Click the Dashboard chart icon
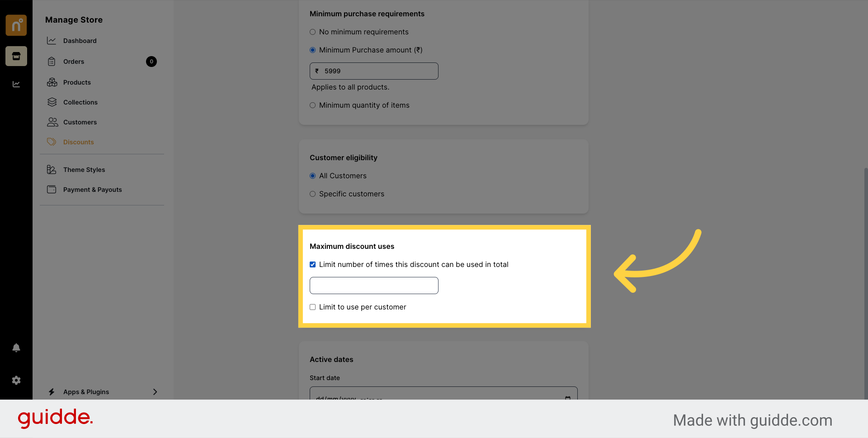The width and height of the screenshot is (868, 438). coord(52,41)
